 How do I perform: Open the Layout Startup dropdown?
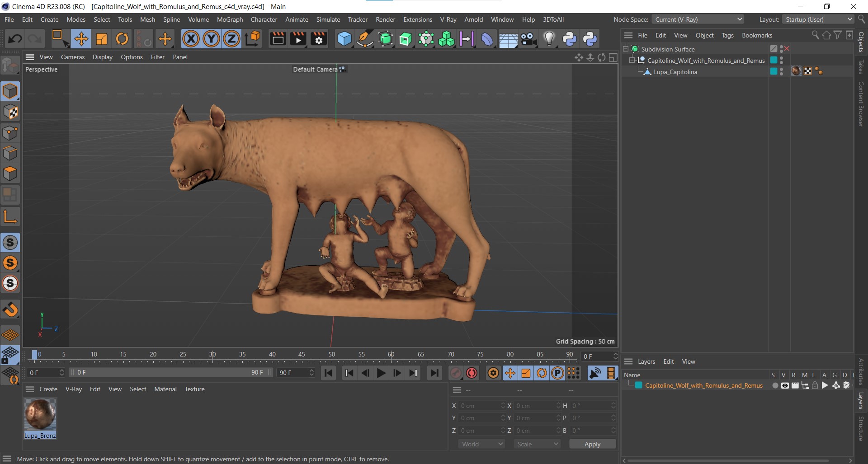[818, 19]
